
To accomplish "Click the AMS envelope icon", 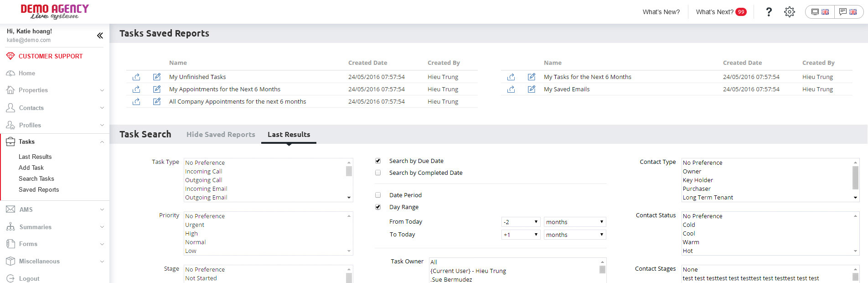I will 10,210.
